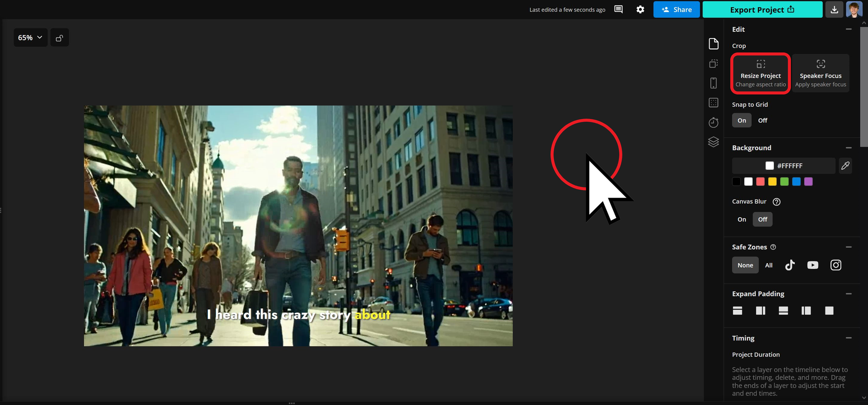Activate the background color eyedropper
The width and height of the screenshot is (868, 405).
tap(845, 166)
